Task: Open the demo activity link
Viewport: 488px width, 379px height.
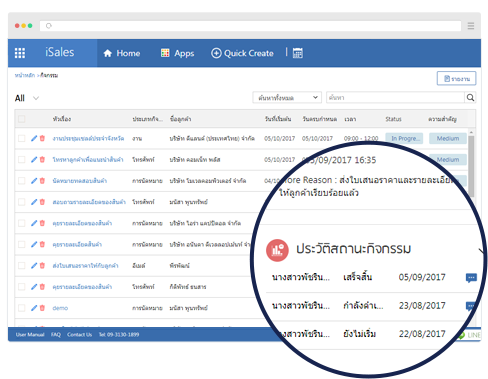Action: tap(60, 308)
